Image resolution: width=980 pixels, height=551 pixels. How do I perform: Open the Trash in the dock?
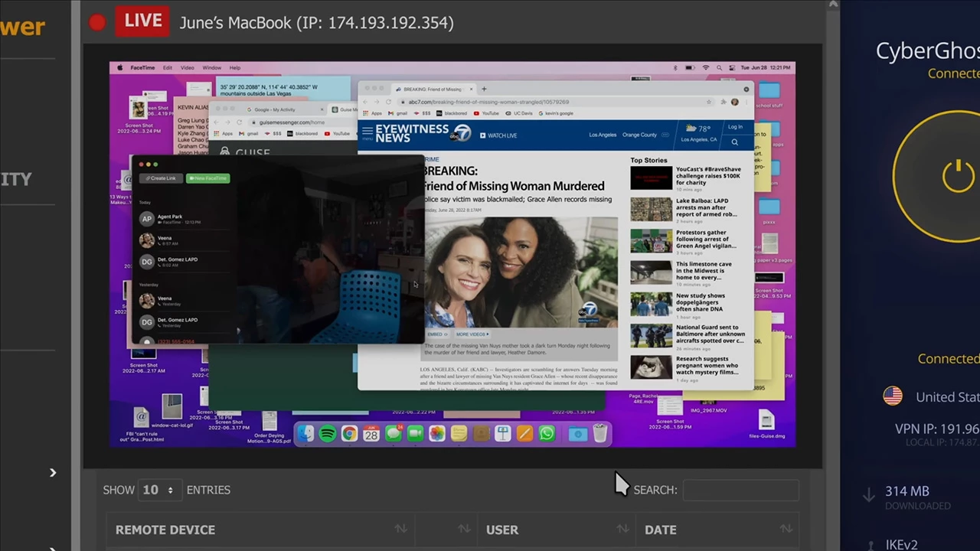[599, 434]
